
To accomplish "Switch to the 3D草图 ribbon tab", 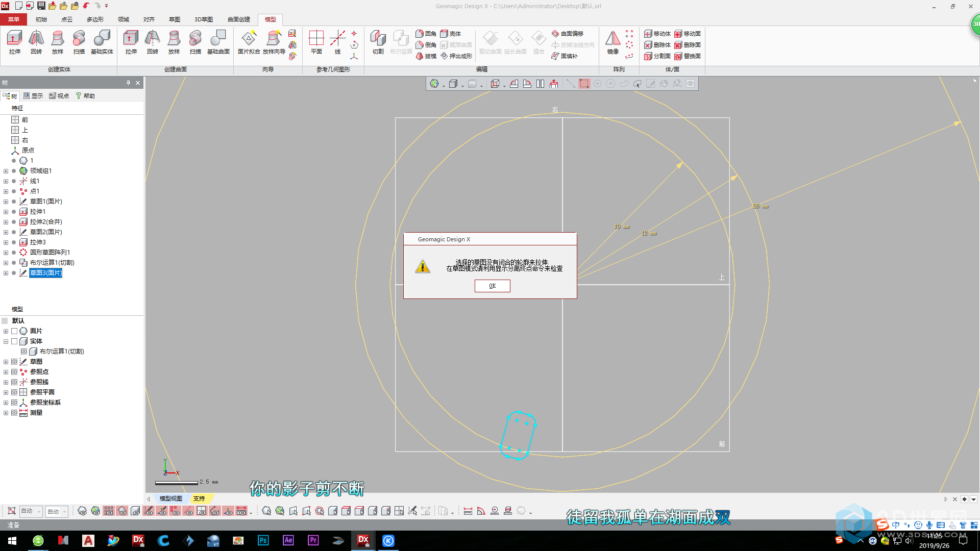I will pos(203,19).
